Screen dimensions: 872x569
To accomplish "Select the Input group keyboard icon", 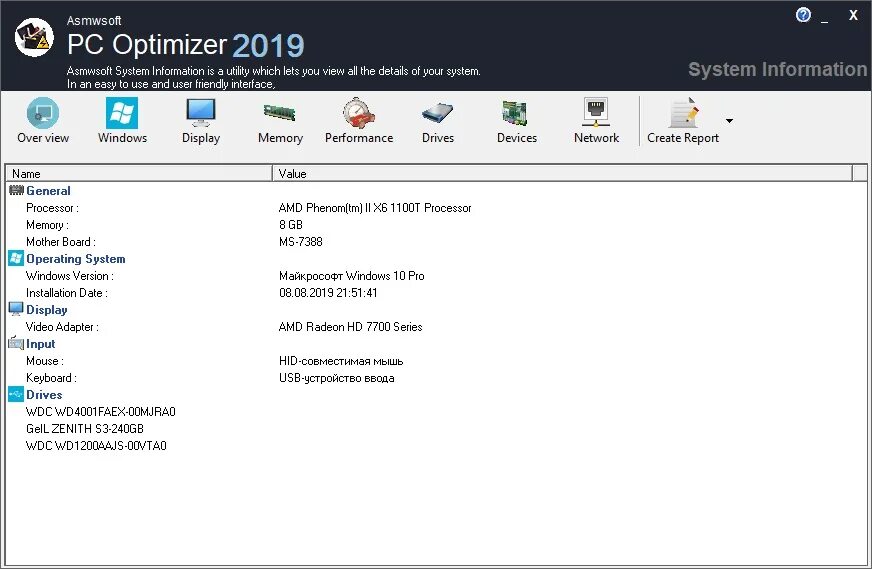I will 16,343.
